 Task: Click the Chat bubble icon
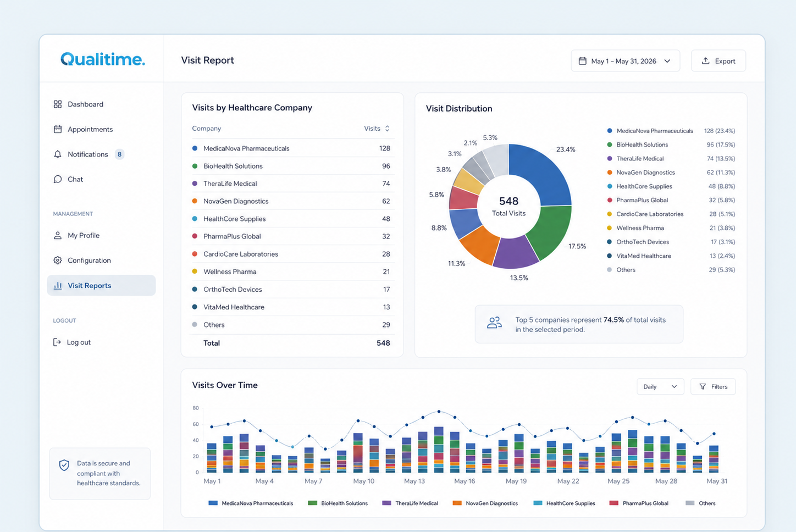click(58, 179)
